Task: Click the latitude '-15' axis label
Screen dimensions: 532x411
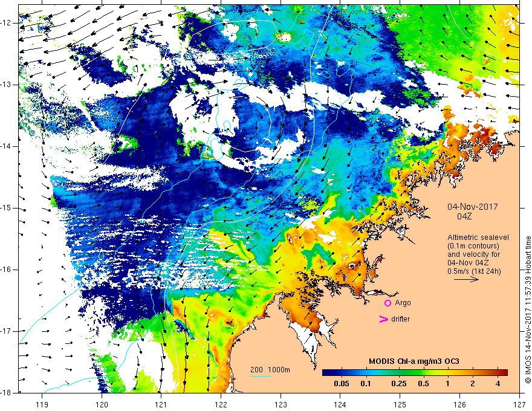Action: pyautogui.click(x=6, y=208)
